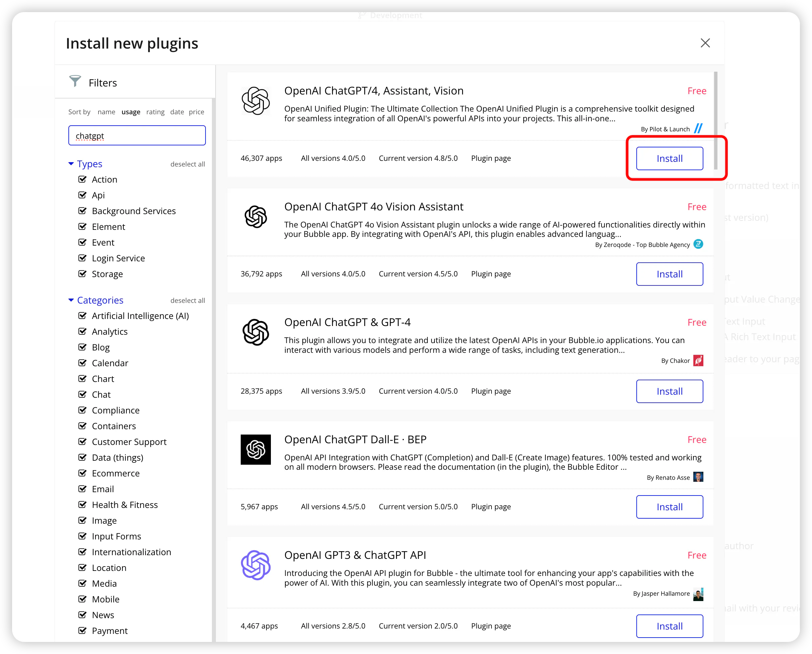Viewport: 812px width, 654px height.
Task: Sort plugins by date
Action: click(x=177, y=112)
